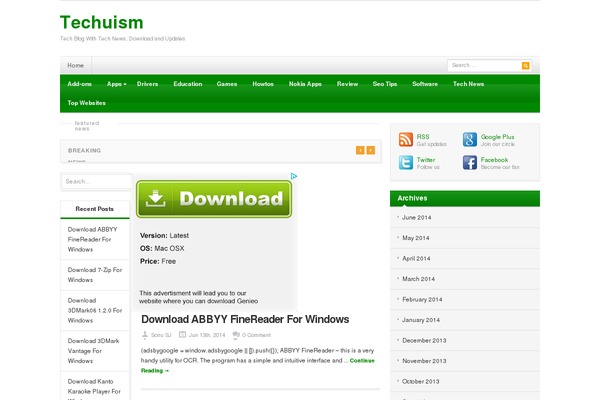Screen dimensions: 600x400
Task: Open the Top Websites menu item
Action: [x=86, y=103]
